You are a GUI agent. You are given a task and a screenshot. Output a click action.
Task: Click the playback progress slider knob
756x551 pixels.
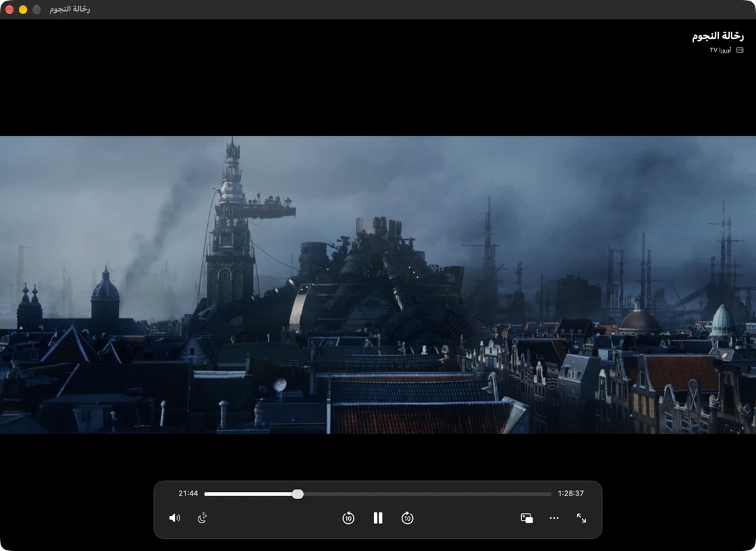tap(298, 494)
